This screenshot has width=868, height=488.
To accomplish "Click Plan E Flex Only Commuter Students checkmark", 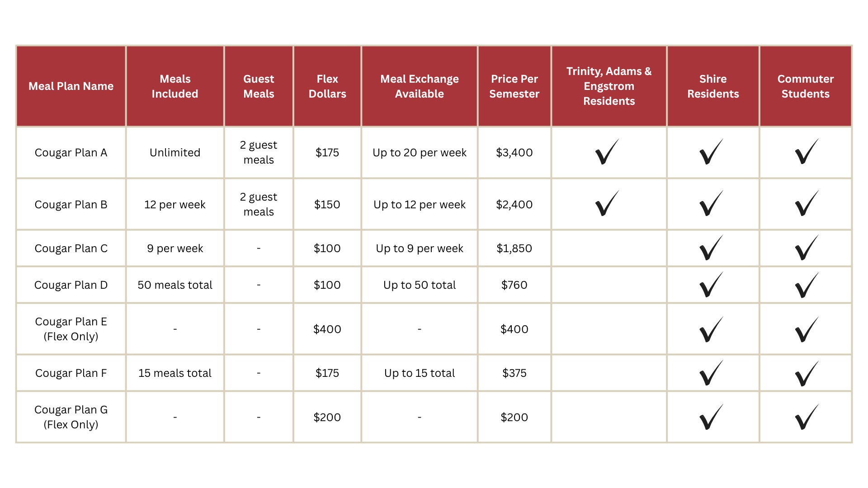I will pos(807,329).
